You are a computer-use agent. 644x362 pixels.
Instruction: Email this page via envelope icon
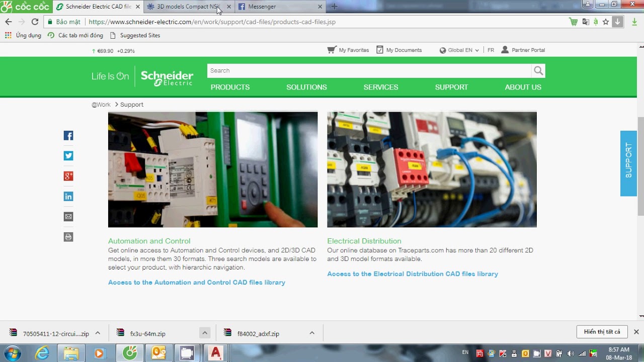pyautogui.click(x=68, y=217)
